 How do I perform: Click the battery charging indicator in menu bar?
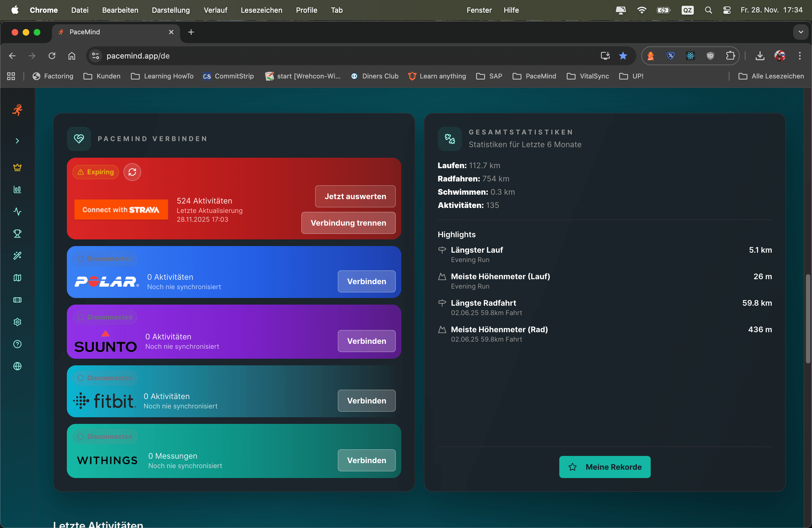[664, 10]
